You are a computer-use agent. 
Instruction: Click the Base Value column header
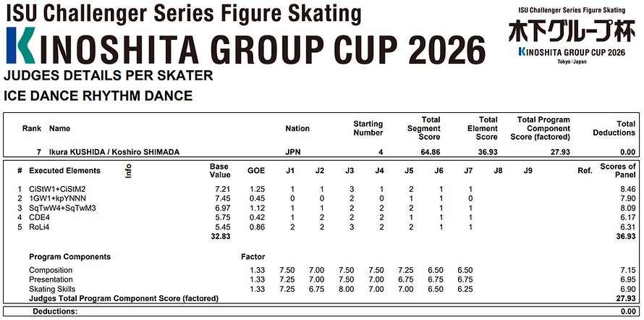220,170
